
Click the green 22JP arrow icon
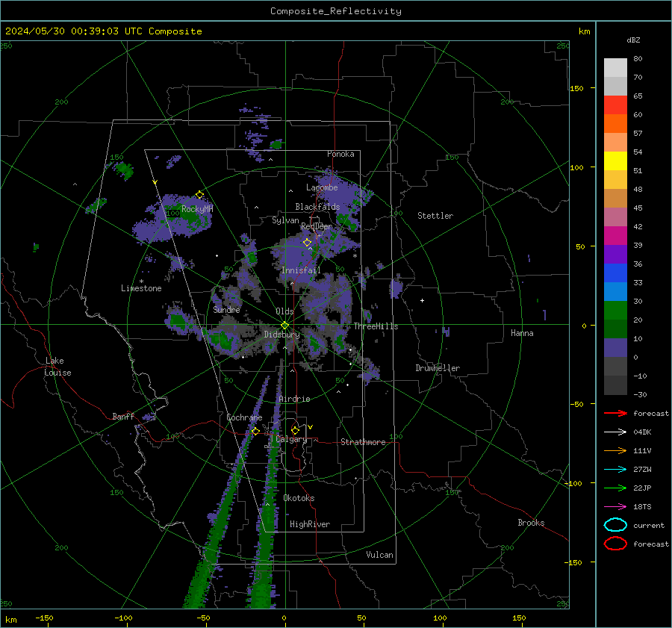point(615,488)
